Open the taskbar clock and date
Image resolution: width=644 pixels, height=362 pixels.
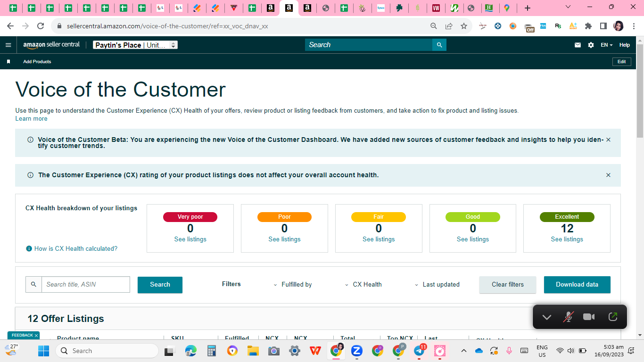609,351
